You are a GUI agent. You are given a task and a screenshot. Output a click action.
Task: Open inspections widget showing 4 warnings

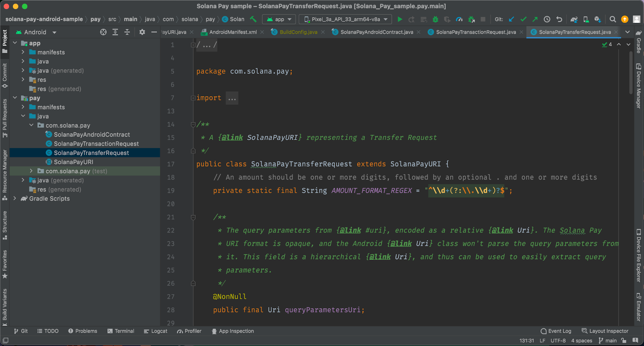(x=607, y=44)
